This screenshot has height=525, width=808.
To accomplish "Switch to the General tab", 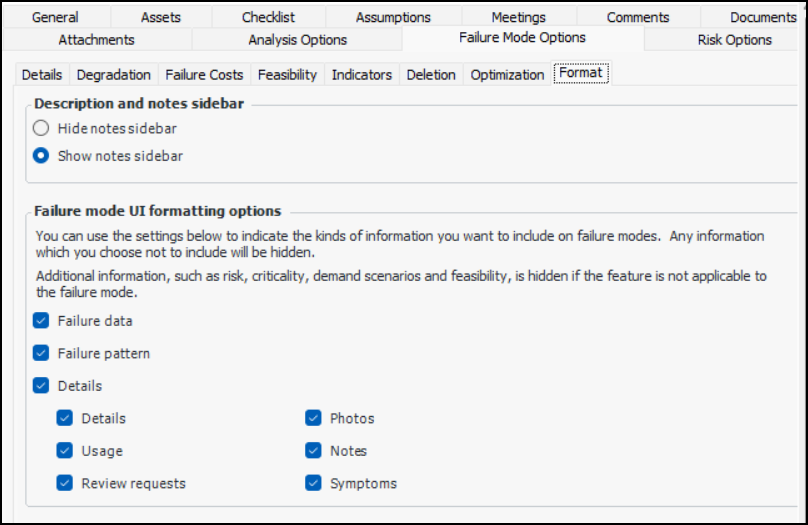I will click(x=55, y=17).
